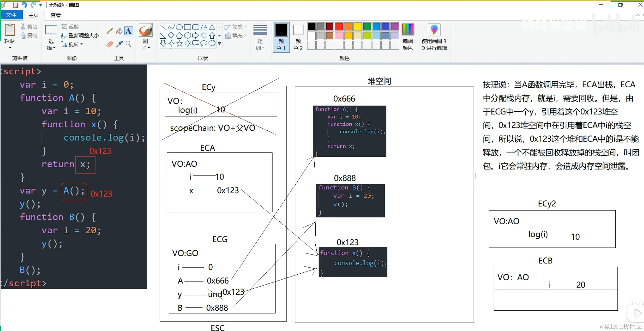Open the Paste dropdown arrow

click(x=10, y=48)
